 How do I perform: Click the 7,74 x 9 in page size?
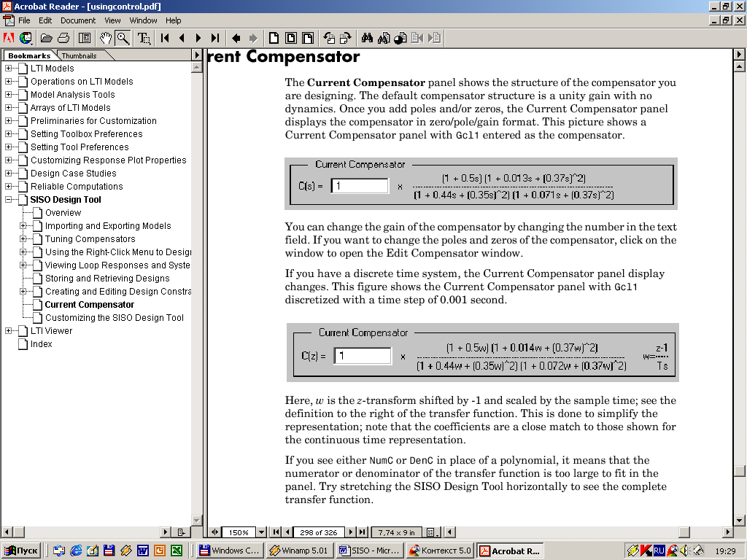click(x=396, y=532)
